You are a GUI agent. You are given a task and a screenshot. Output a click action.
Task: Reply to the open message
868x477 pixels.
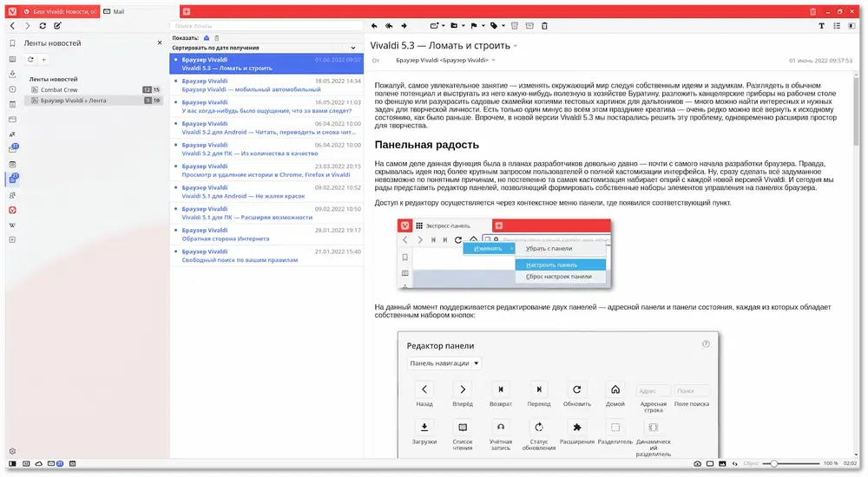click(x=374, y=26)
